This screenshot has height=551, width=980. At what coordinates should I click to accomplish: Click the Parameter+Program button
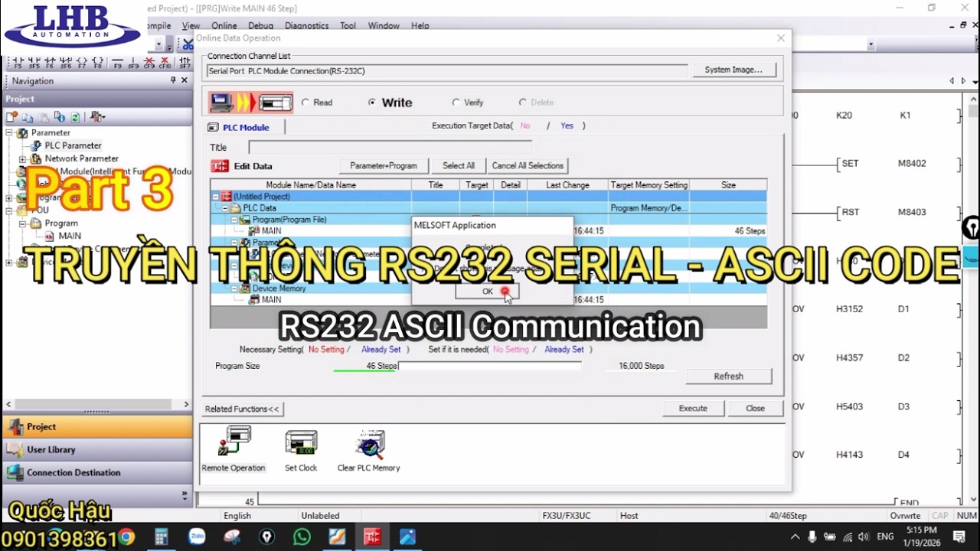click(x=384, y=165)
